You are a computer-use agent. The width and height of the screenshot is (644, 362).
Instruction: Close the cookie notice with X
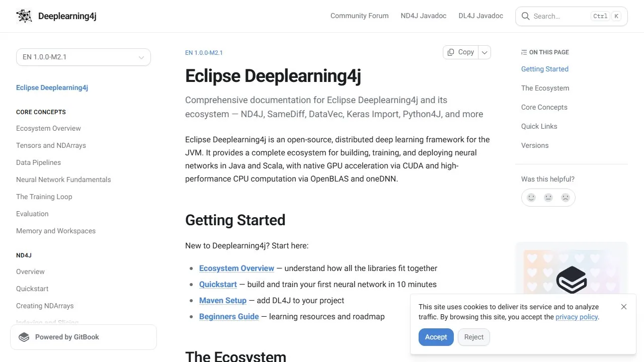tap(624, 307)
